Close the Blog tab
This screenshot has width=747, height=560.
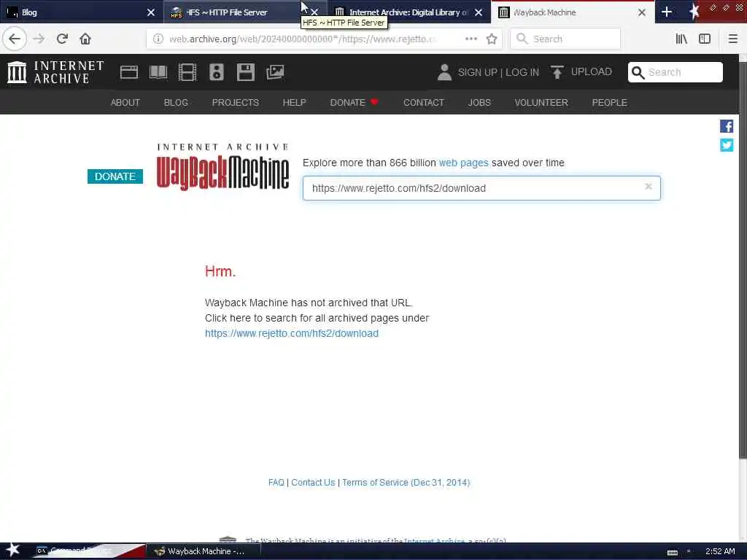150,12
